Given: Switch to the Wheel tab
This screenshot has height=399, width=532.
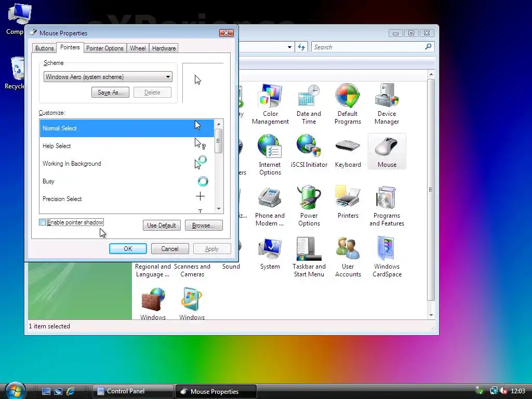Looking at the screenshot, I should click(137, 48).
